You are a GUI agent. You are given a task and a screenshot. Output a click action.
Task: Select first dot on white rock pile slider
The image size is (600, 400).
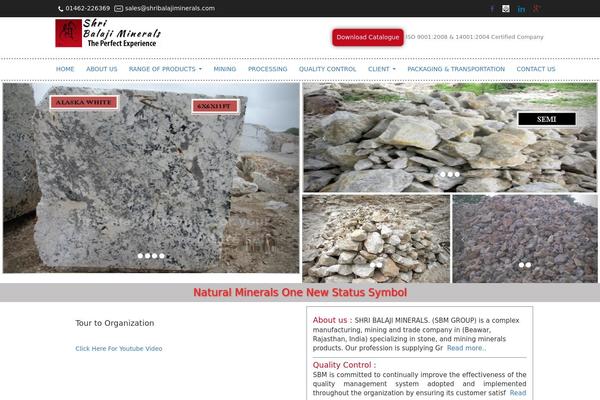(372, 265)
